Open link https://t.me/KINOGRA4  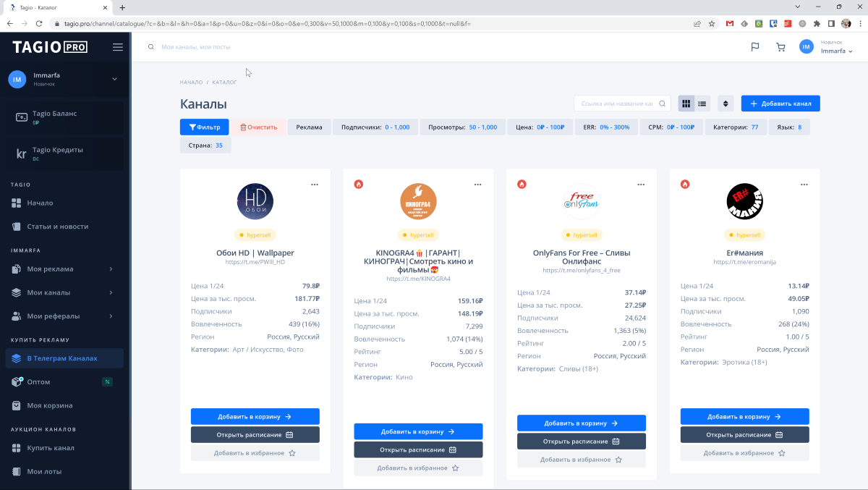point(419,279)
